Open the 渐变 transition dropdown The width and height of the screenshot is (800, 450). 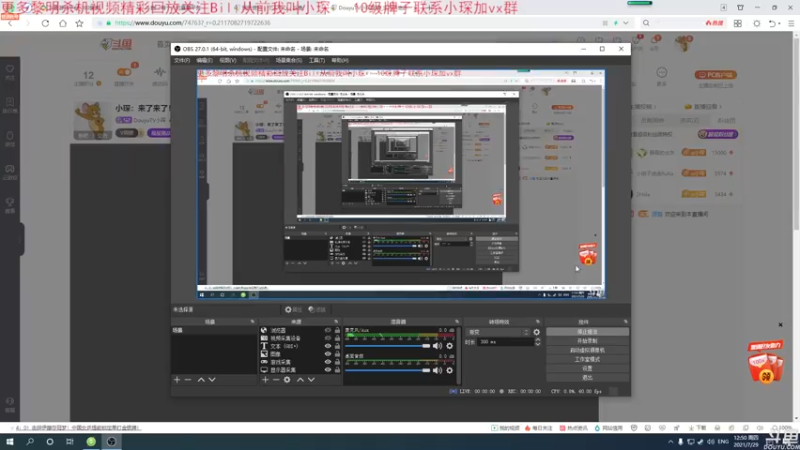point(497,332)
